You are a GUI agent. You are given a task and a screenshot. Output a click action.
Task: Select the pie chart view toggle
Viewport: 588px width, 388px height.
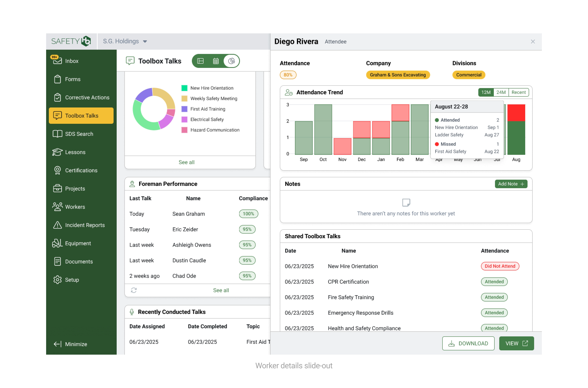pyautogui.click(x=231, y=61)
